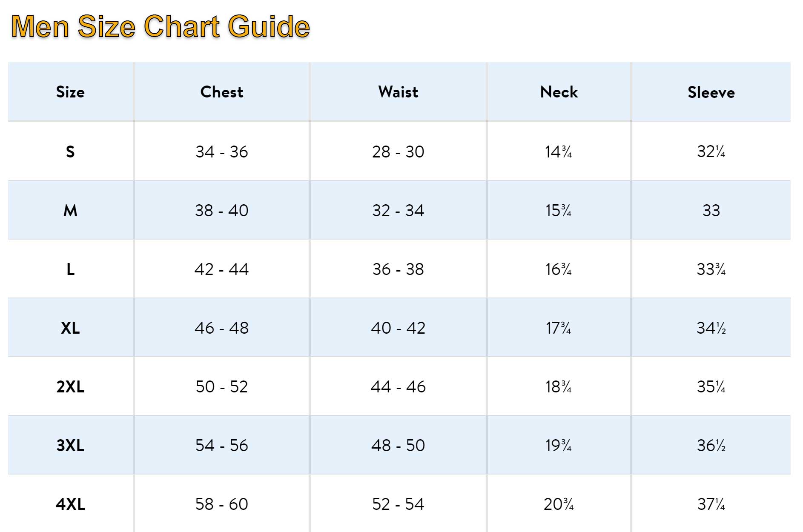Click neck value 16¾
The image size is (803, 532).
click(x=559, y=269)
